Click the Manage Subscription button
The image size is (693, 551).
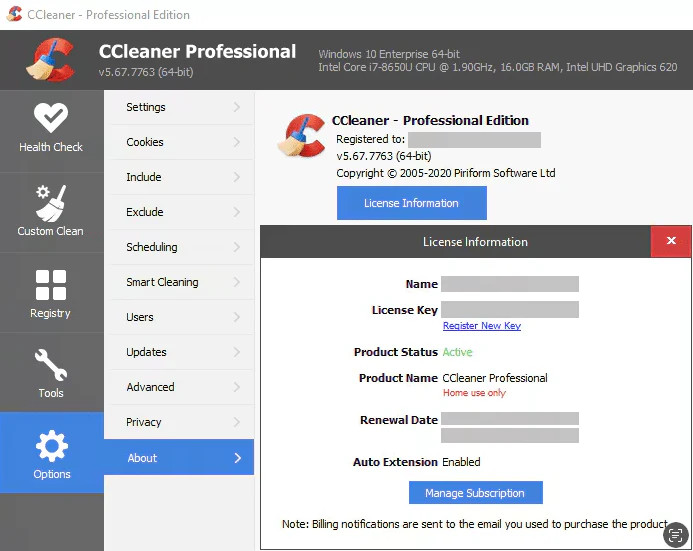click(x=476, y=493)
